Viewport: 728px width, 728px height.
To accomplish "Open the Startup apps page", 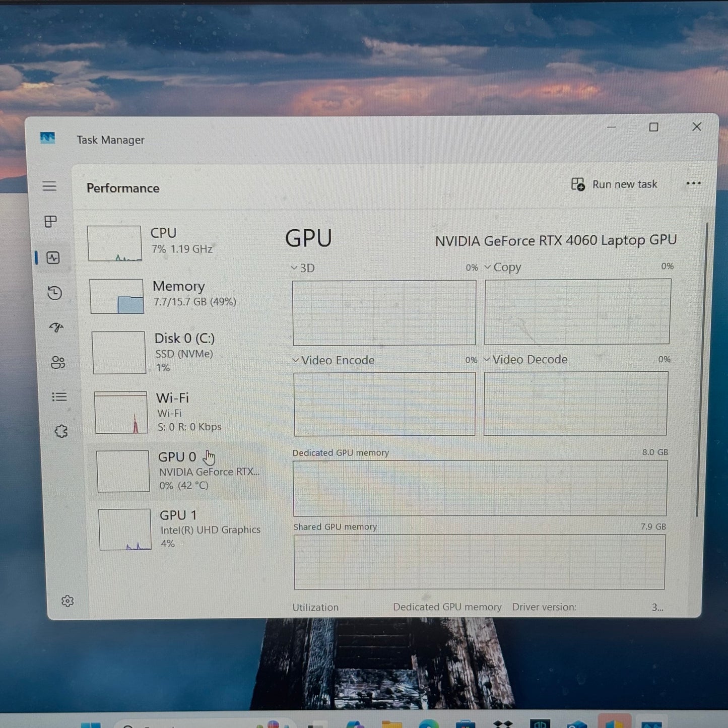I will 55,327.
